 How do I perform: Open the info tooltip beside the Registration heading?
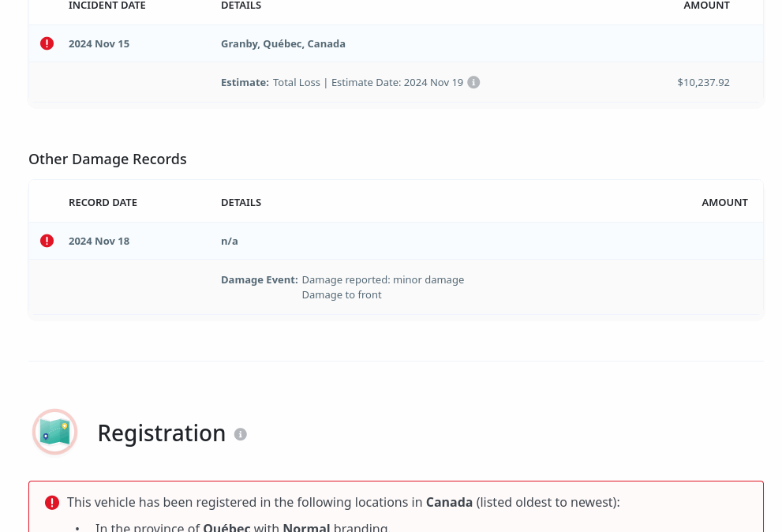point(241,434)
